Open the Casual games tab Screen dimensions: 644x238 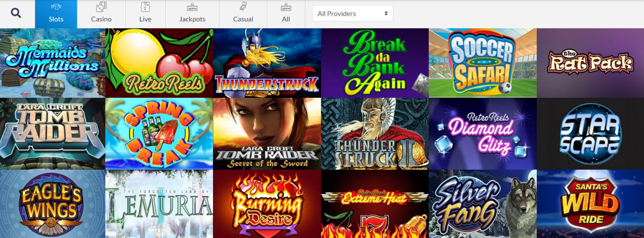pos(243,14)
